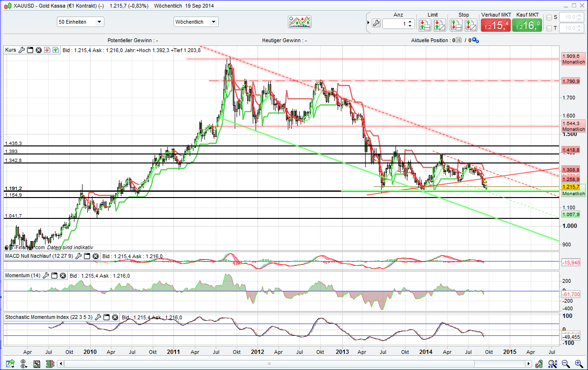Open the Kurs panel settings wrench icon
Image resolution: width=588 pixels, height=370 pixels.
pos(21,50)
